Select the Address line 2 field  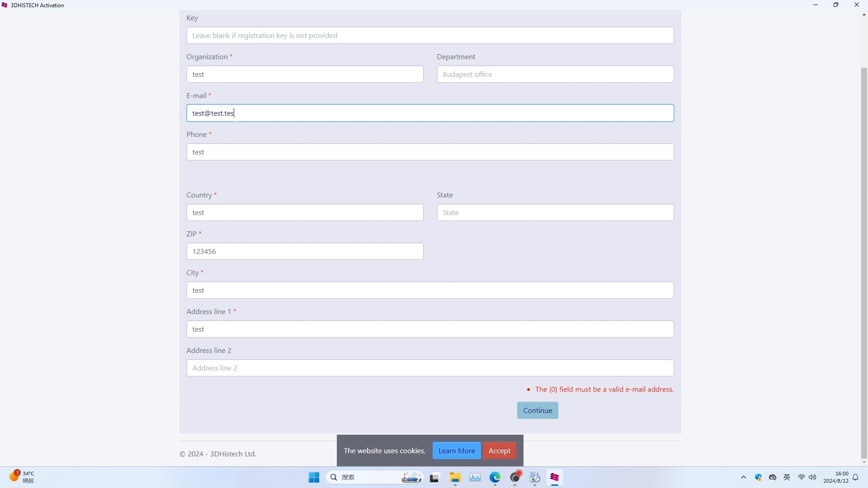click(429, 368)
